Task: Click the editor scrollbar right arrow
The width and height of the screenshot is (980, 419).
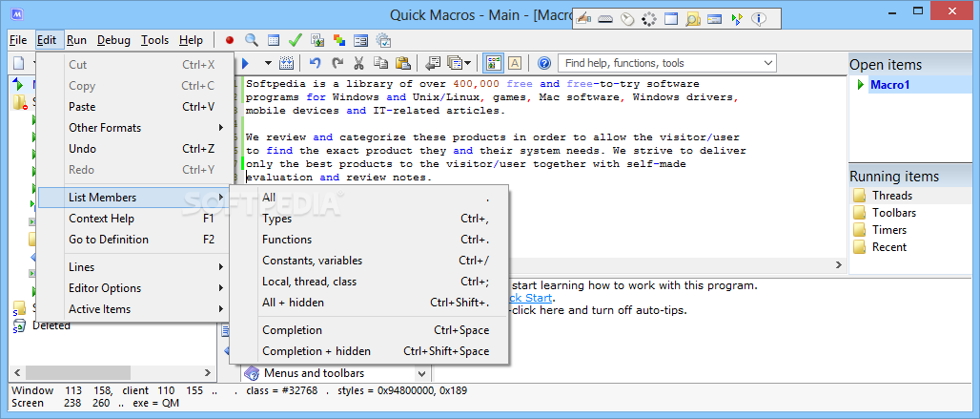Action: (x=839, y=265)
